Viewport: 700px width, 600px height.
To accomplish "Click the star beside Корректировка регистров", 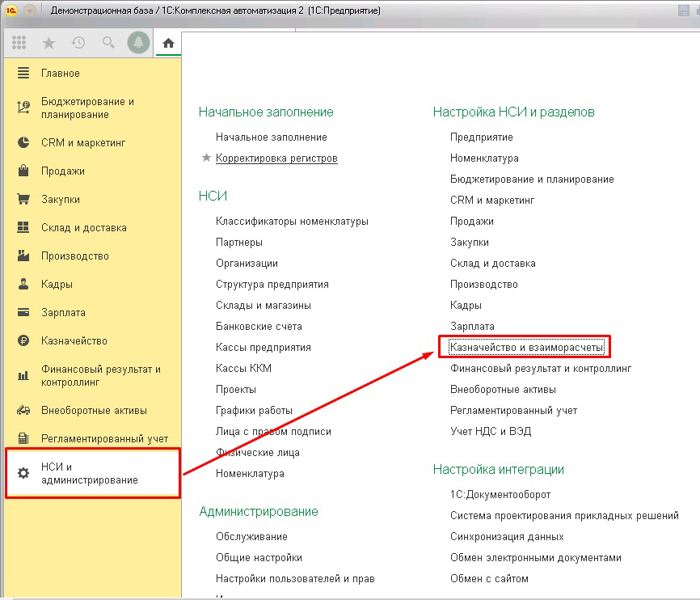I will click(x=206, y=158).
